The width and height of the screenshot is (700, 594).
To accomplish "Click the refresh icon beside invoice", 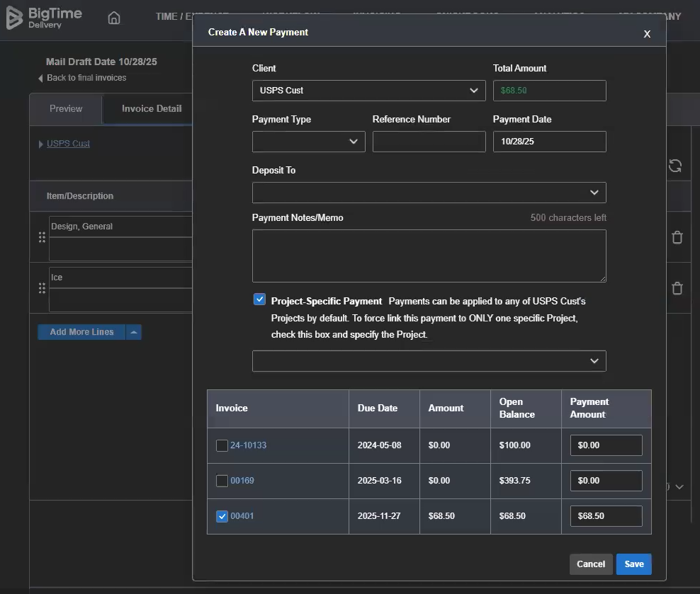I will (675, 166).
